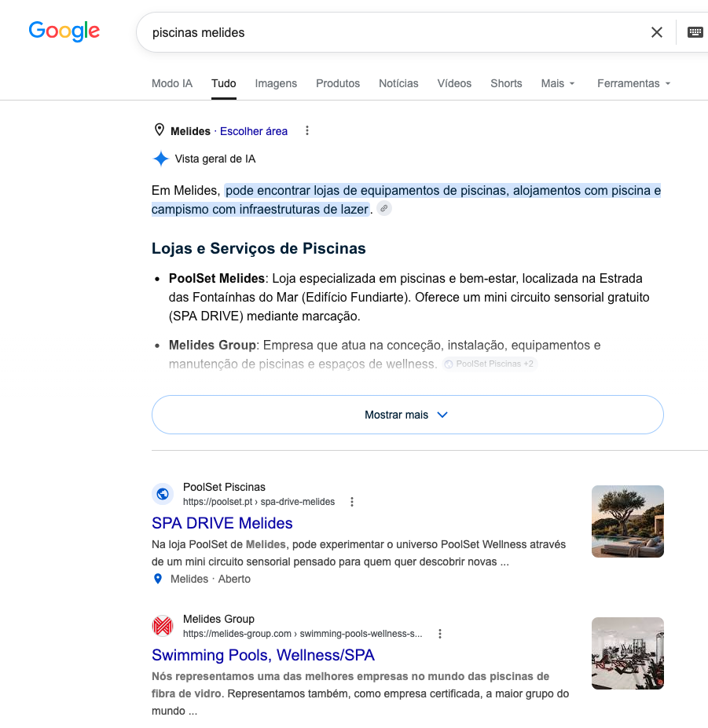This screenshot has height=728, width=708.
Task: Click the Lojas e Serviços de Piscinas heading
Action: click(259, 248)
